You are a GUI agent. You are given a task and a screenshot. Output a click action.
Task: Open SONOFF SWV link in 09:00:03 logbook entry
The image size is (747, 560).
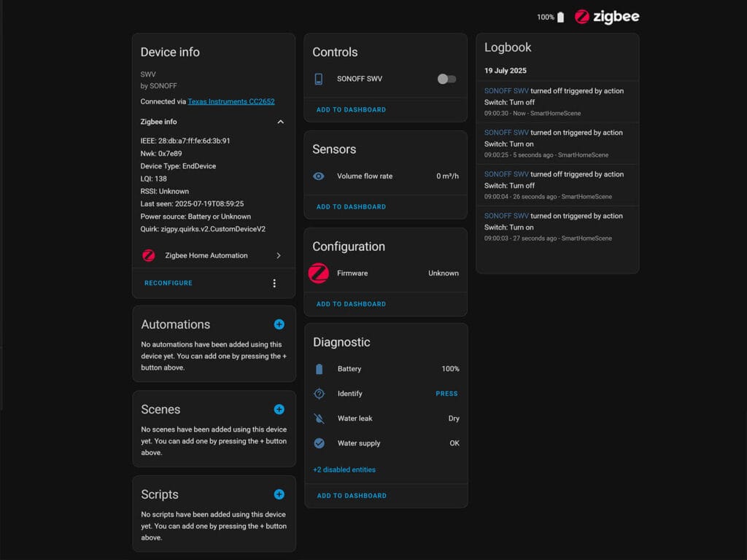pos(506,216)
